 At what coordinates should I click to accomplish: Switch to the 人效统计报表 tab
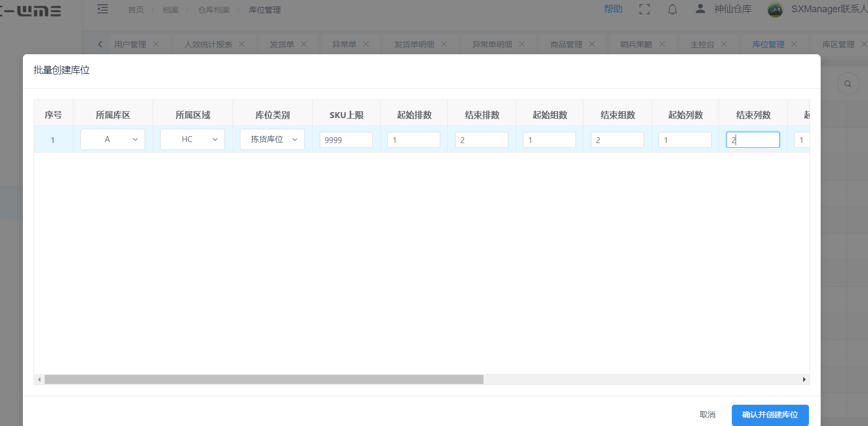(x=208, y=44)
